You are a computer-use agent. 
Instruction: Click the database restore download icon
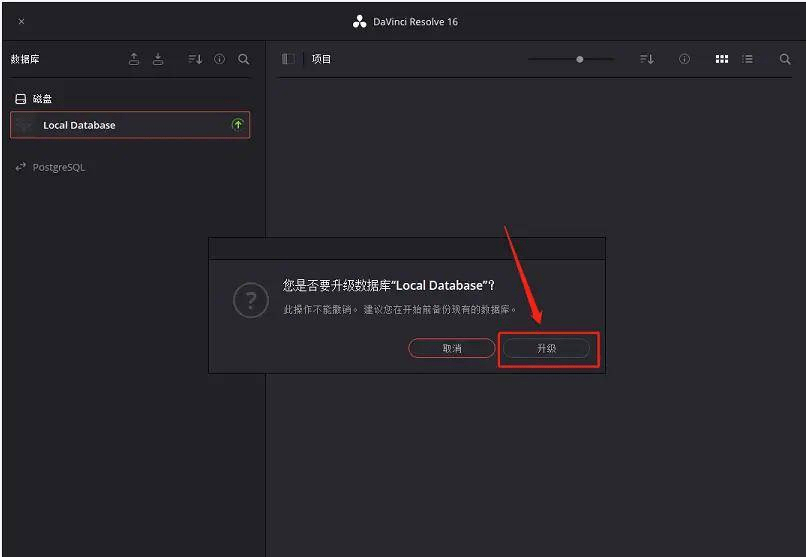(158, 59)
